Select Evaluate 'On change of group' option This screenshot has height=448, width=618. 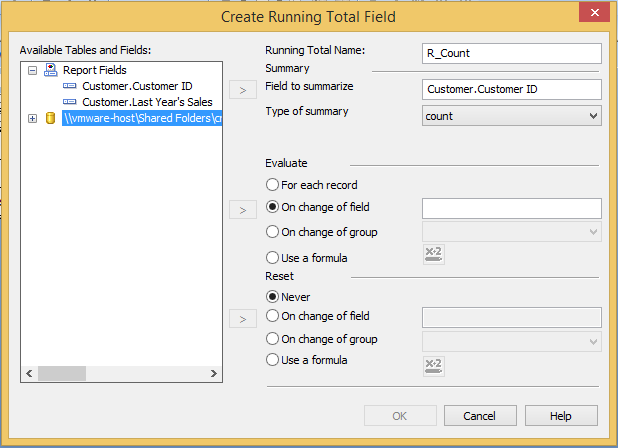(272, 233)
